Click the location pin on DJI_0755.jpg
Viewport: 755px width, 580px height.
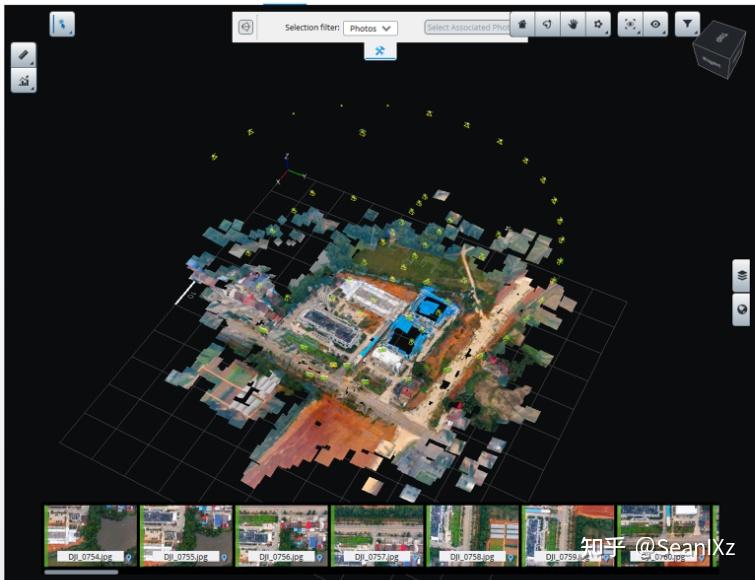pyautogui.click(x=224, y=557)
